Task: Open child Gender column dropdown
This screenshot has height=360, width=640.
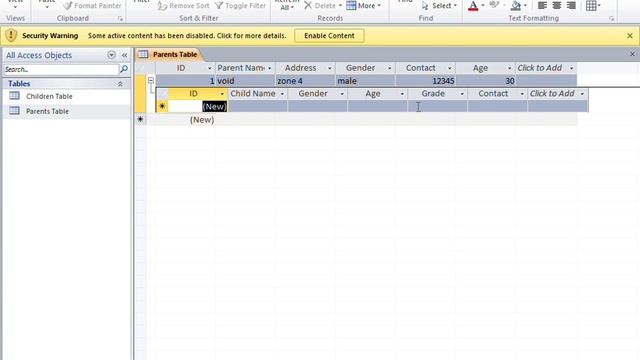Action: (342, 94)
